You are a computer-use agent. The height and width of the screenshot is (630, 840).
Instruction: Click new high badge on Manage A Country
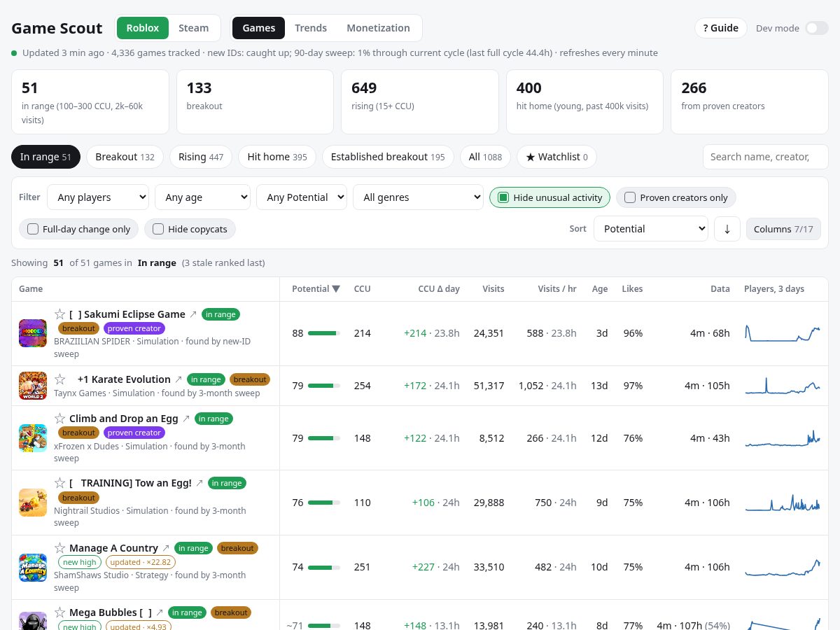pyautogui.click(x=79, y=562)
